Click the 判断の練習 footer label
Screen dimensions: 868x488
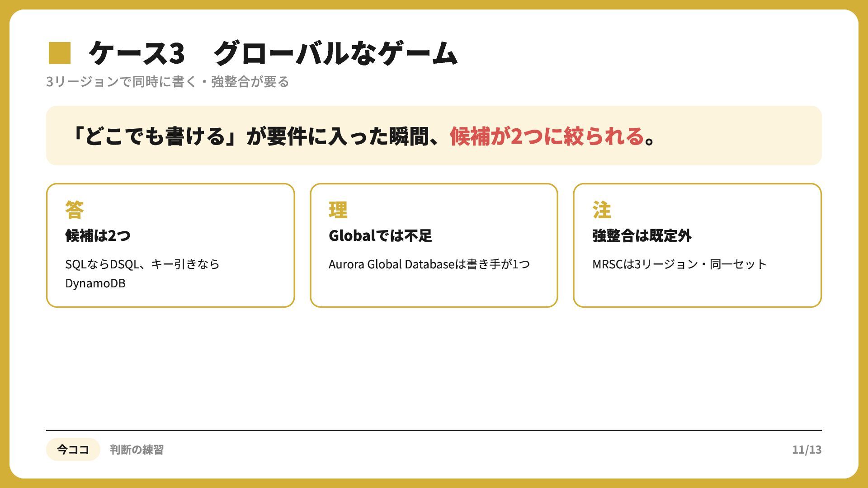pos(137,450)
